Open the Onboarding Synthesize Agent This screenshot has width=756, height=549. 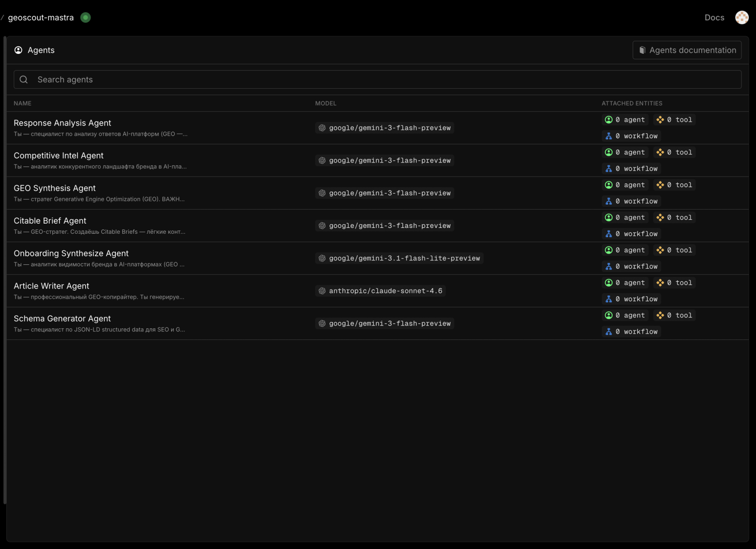(71, 253)
